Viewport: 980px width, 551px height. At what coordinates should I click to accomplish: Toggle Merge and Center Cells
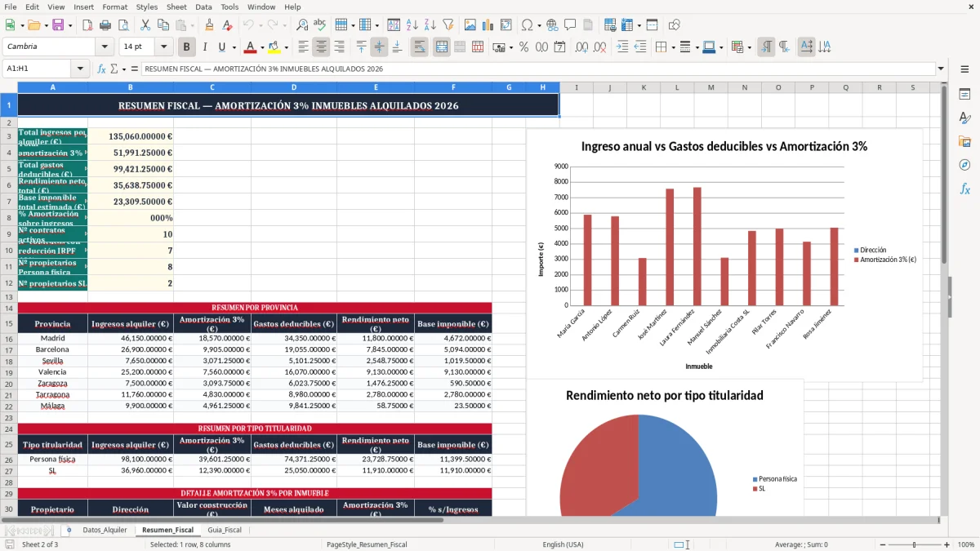point(442,47)
